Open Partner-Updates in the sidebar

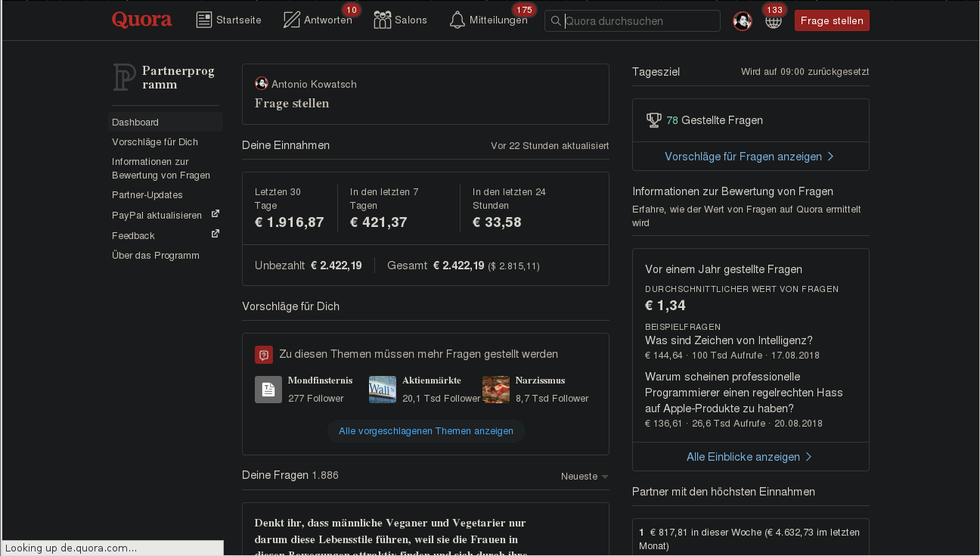147,194
